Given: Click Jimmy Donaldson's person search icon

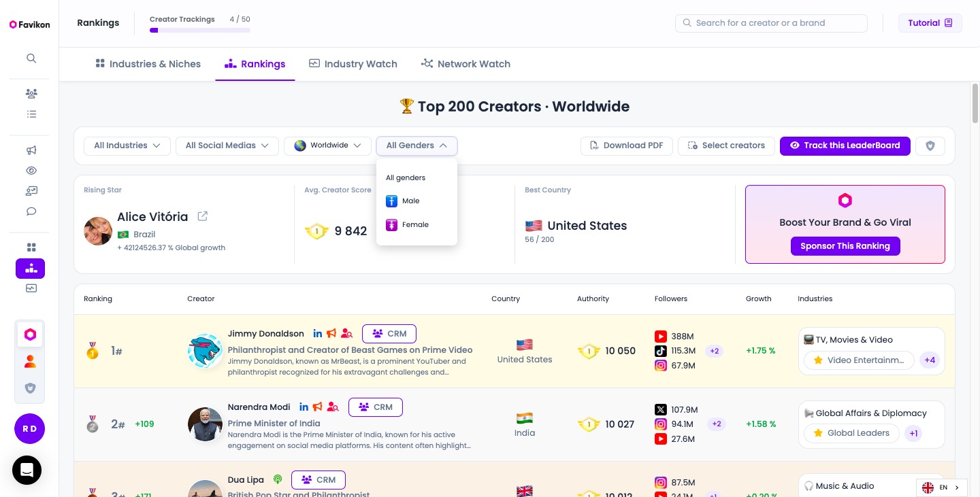Looking at the screenshot, I should [x=347, y=333].
